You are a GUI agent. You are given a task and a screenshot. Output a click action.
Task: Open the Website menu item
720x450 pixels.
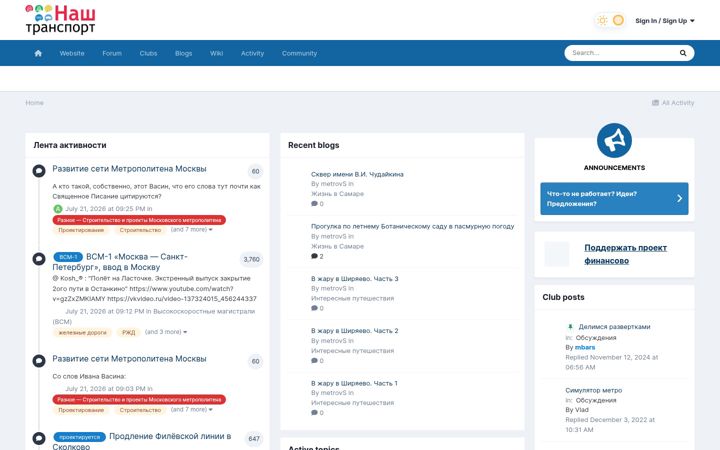click(72, 53)
